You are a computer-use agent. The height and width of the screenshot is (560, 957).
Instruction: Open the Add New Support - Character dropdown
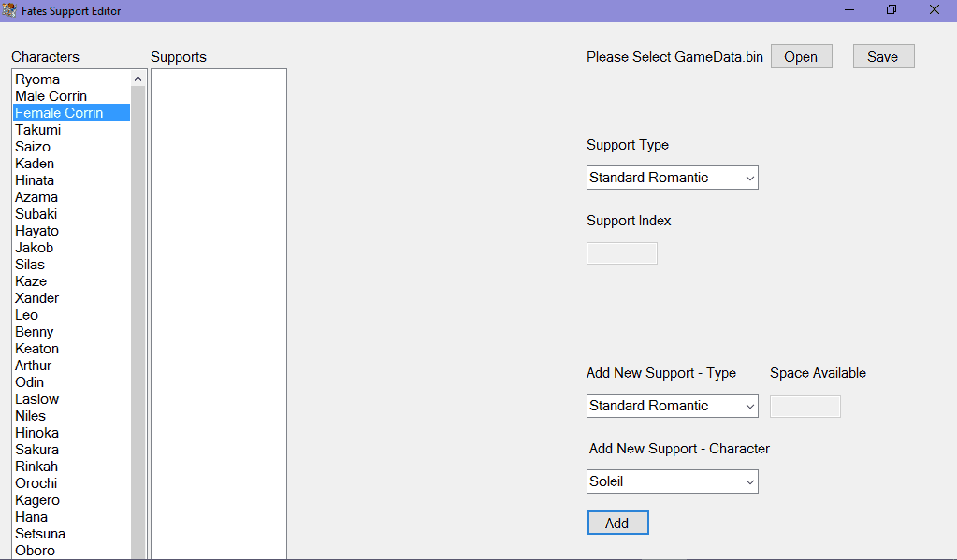672,481
